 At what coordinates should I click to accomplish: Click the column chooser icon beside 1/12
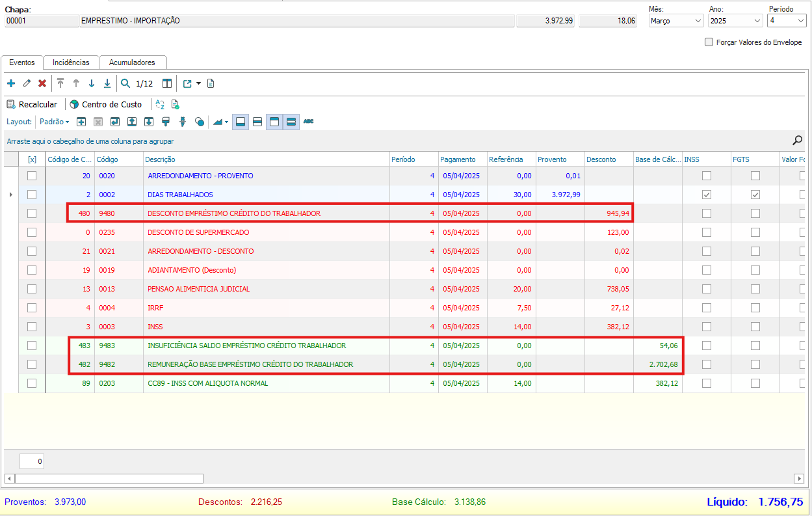coord(167,83)
